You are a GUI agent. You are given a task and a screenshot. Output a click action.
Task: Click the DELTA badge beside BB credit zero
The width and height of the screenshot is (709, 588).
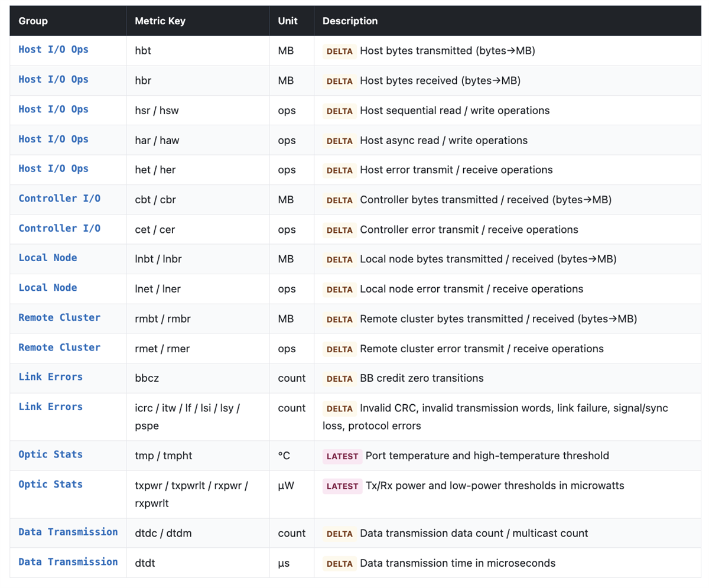[340, 379]
